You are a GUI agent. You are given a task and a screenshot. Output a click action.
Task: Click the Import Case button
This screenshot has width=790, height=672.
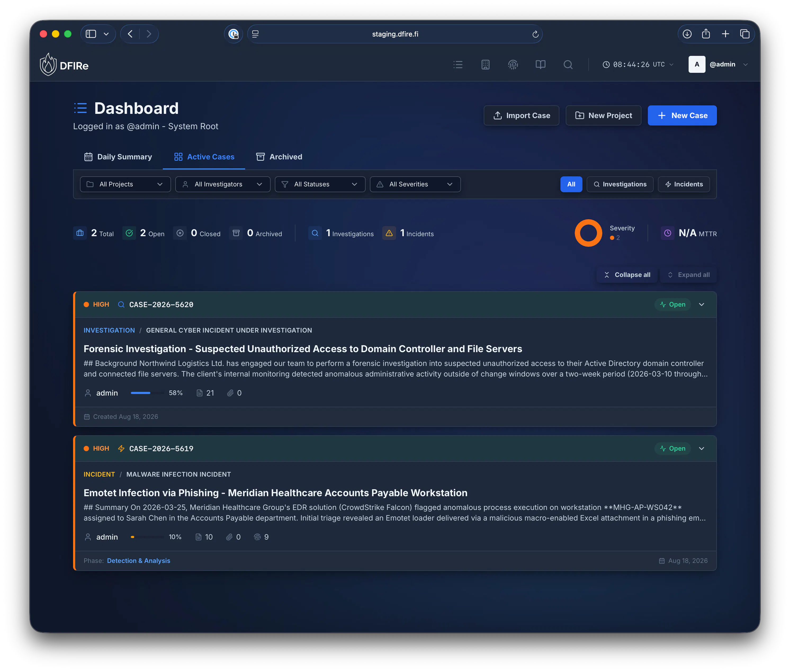(521, 115)
